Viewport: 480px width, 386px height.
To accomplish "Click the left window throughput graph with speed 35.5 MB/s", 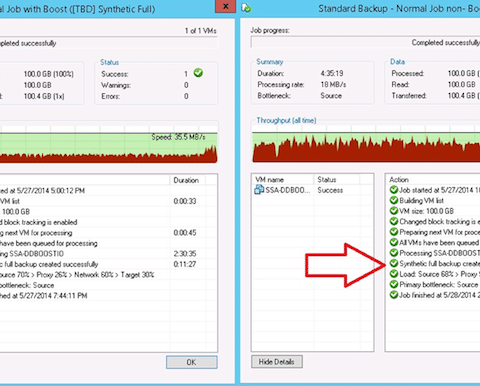I will pyautogui.click(x=108, y=145).
